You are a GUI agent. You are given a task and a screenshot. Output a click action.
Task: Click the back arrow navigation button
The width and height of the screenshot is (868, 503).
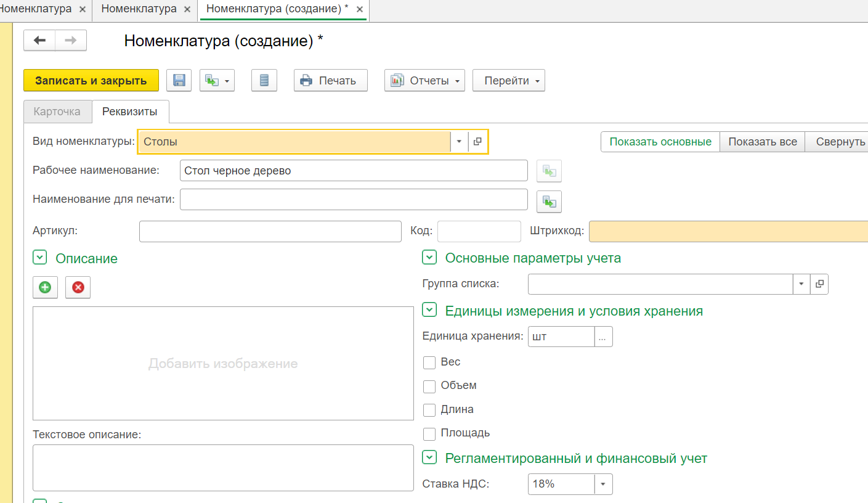coord(39,41)
